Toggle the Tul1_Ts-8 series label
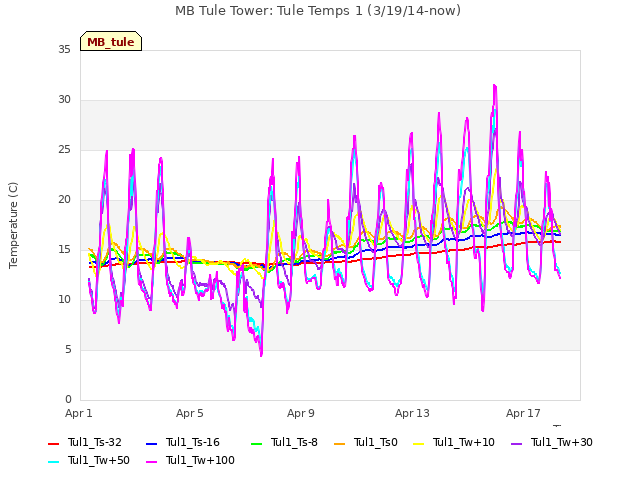Image resolution: width=640 pixels, height=480 pixels. (x=294, y=442)
